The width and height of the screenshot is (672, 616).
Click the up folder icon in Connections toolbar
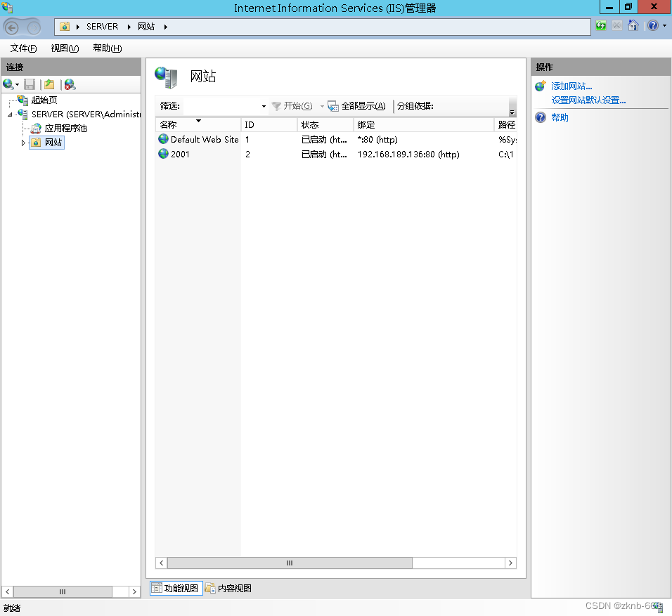coord(49,84)
